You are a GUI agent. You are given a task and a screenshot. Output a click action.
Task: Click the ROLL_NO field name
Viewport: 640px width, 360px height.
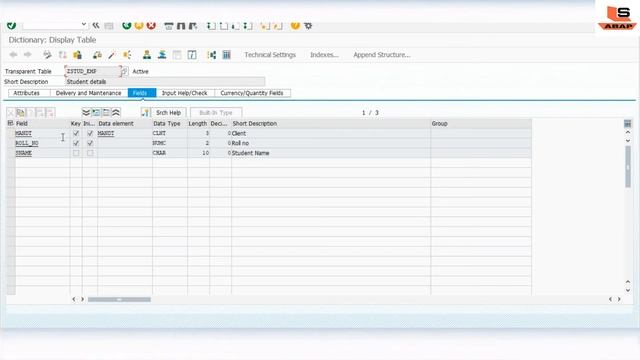(x=27, y=143)
